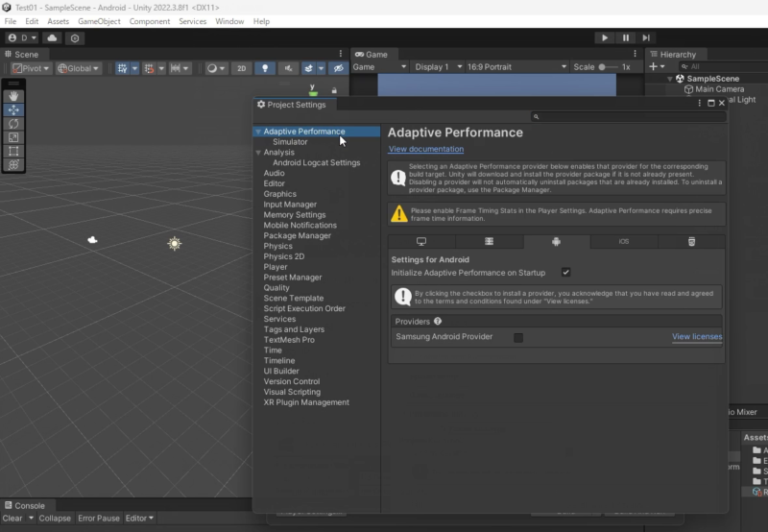Select the desktop standalone platform tab
Viewport: 768px width, 532px height.
coord(420,242)
